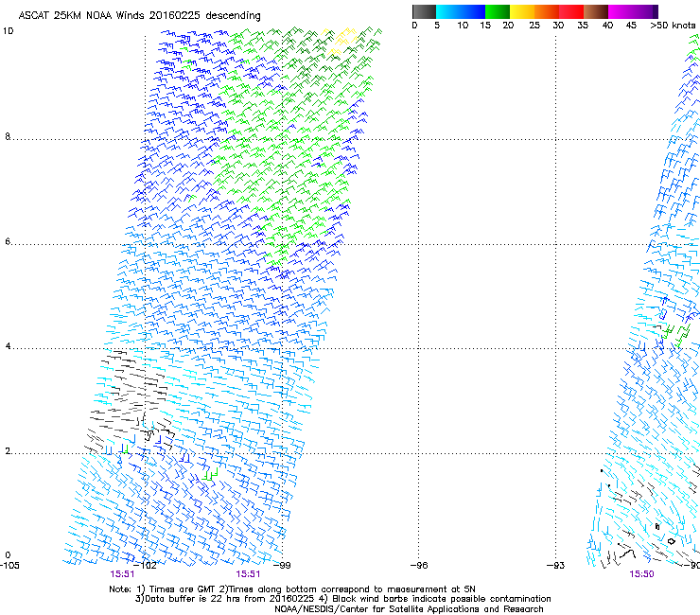Click the gray 0-5 knots color swatch
Viewport: 700px width, 615px height.
pyautogui.click(x=424, y=11)
